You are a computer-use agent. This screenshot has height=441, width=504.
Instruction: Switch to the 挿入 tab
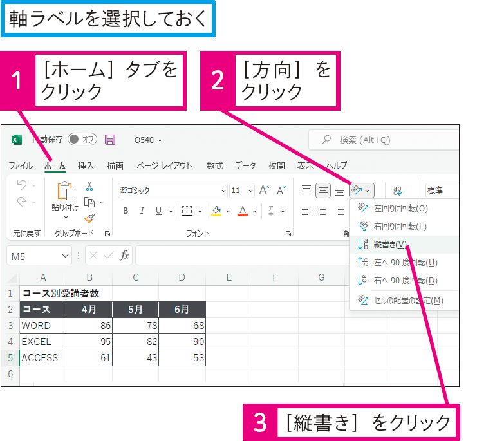tap(86, 165)
